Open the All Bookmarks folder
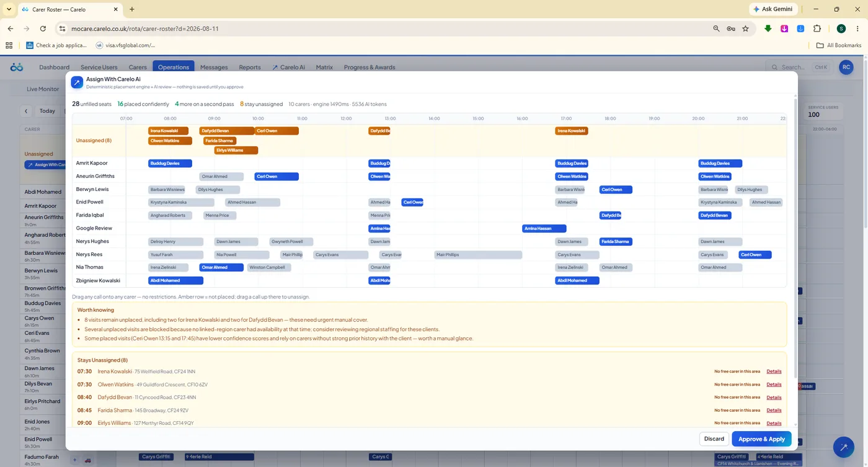868x467 pixels. pyautogui.click(x=839, y=45)
